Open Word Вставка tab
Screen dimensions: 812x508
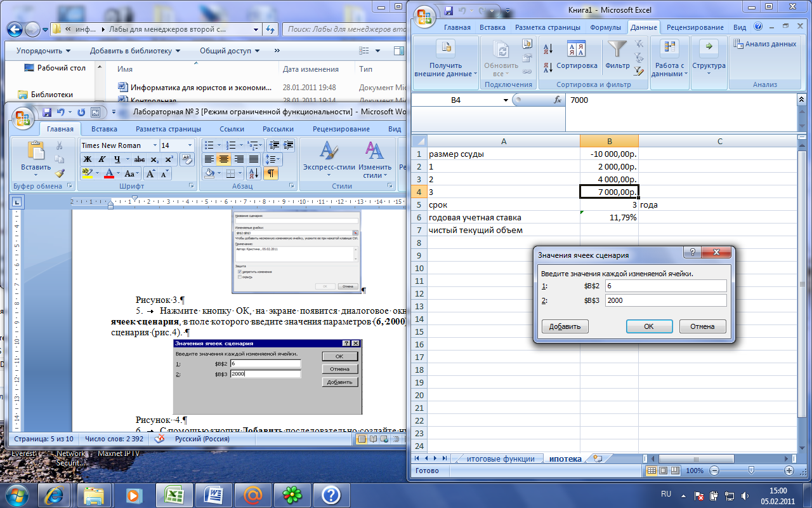[104, 129]
